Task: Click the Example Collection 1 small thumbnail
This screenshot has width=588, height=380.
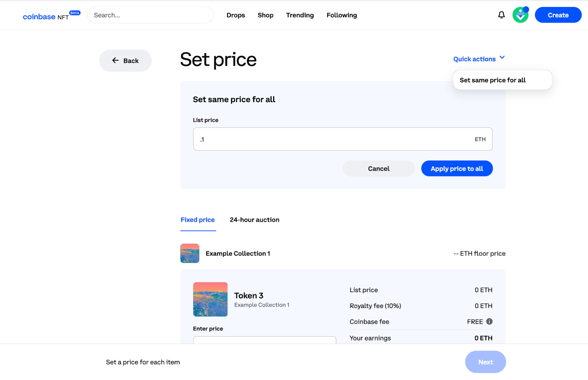Action: coord(190,253)
